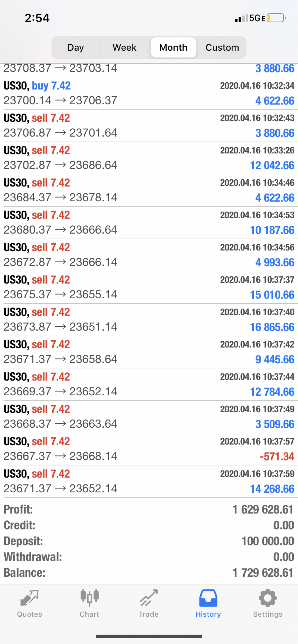
Task: Open the sell trade with profit 12 042.66
Action: 149,158
